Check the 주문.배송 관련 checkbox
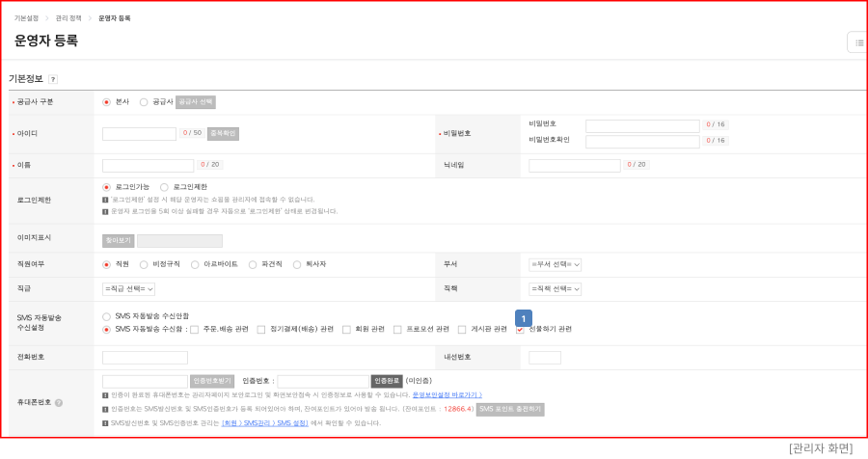The image size is (868, 459). click(x=195, y=329)
